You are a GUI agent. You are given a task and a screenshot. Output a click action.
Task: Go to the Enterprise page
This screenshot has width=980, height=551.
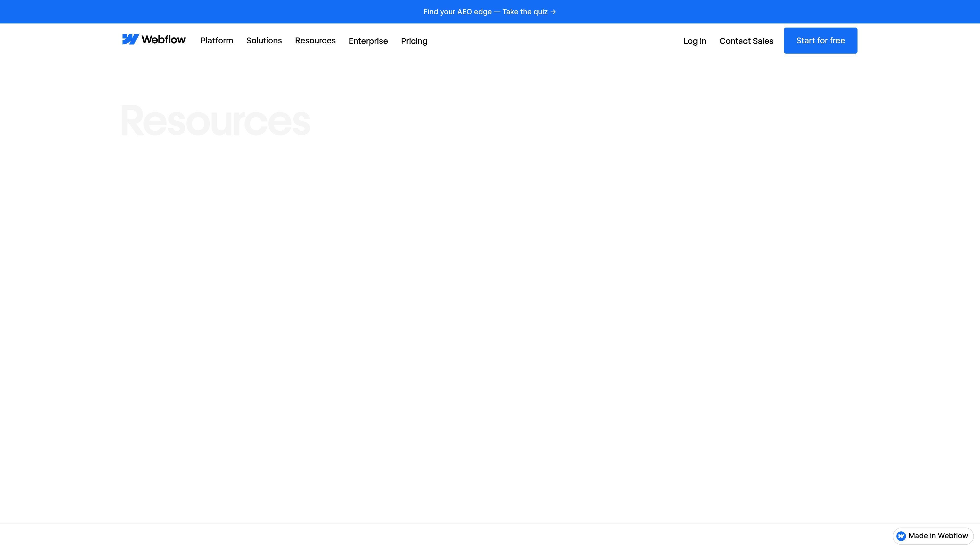coord(368,41)
